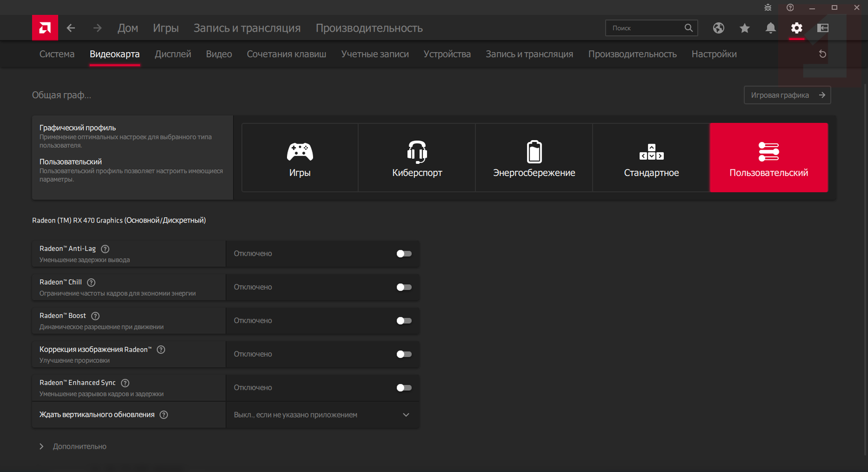The height and width of the screenshot is (472, 868).
Task: Open the Видео settings tab
Action: [219, 54]
